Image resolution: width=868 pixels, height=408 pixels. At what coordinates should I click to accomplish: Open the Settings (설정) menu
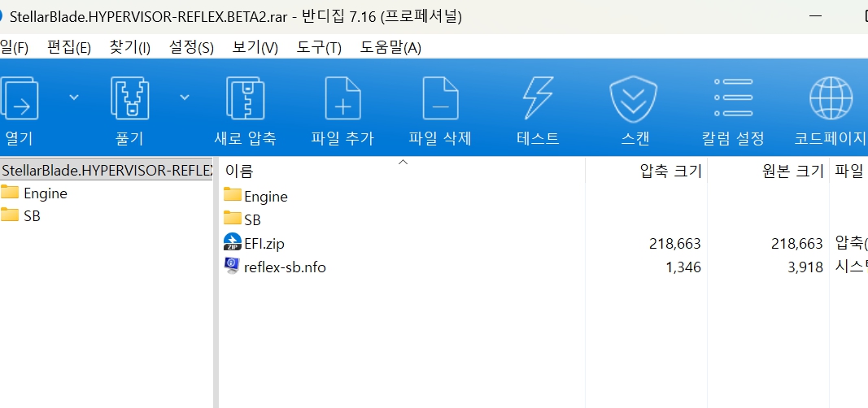[191, 47]
